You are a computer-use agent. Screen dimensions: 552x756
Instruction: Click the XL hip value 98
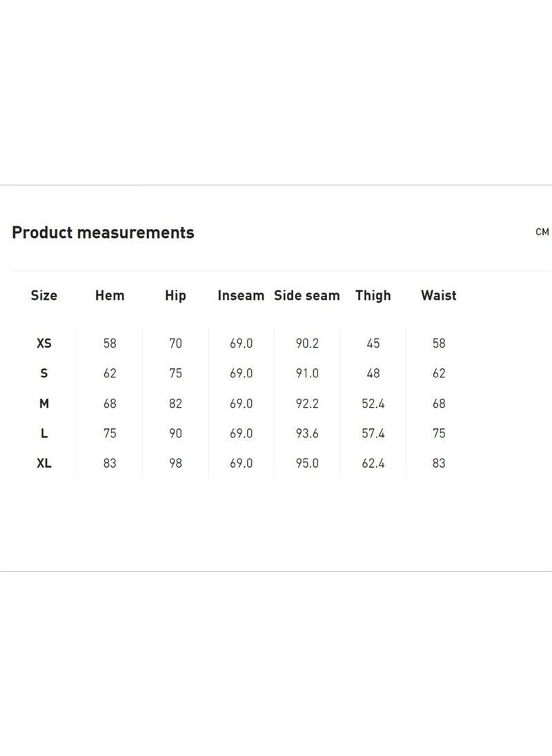[x=175, y=464]
